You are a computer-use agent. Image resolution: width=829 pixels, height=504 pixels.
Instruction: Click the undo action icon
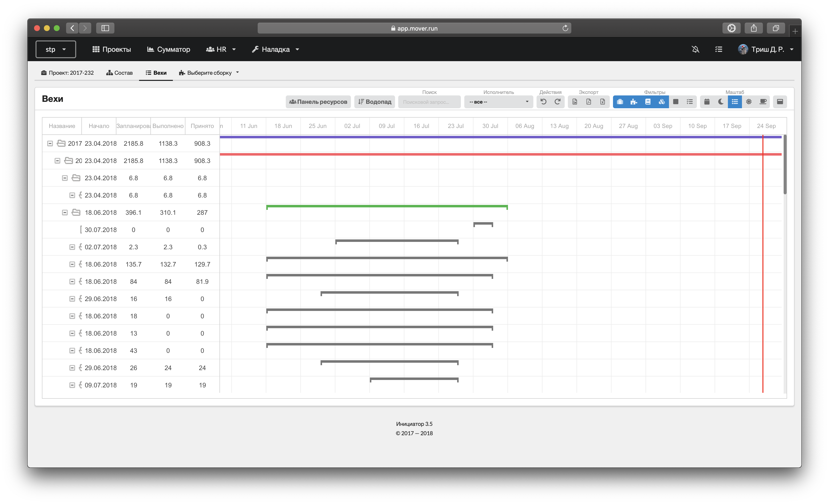pos(543,102)
